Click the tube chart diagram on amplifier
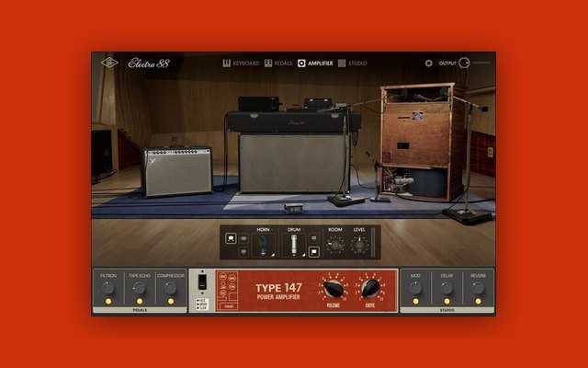This screenshot has width=588, height=368. [227, 291]
